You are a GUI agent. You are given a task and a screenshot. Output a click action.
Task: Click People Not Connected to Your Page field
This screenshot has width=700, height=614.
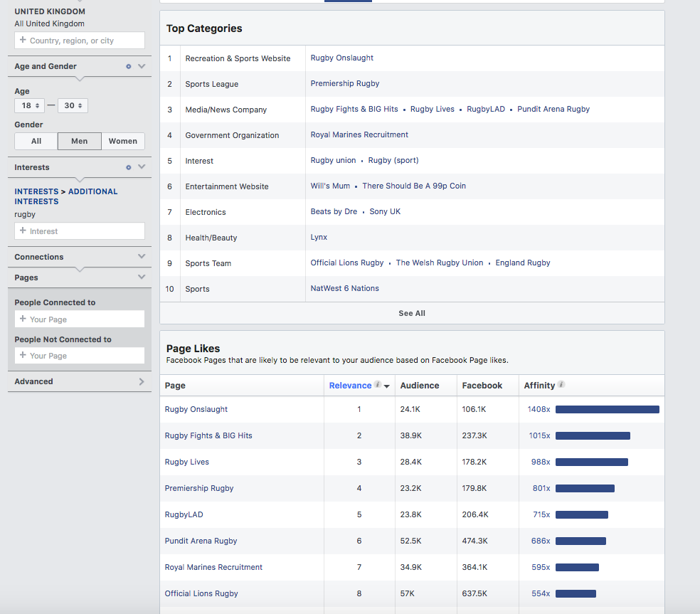(x=80, y=356)
